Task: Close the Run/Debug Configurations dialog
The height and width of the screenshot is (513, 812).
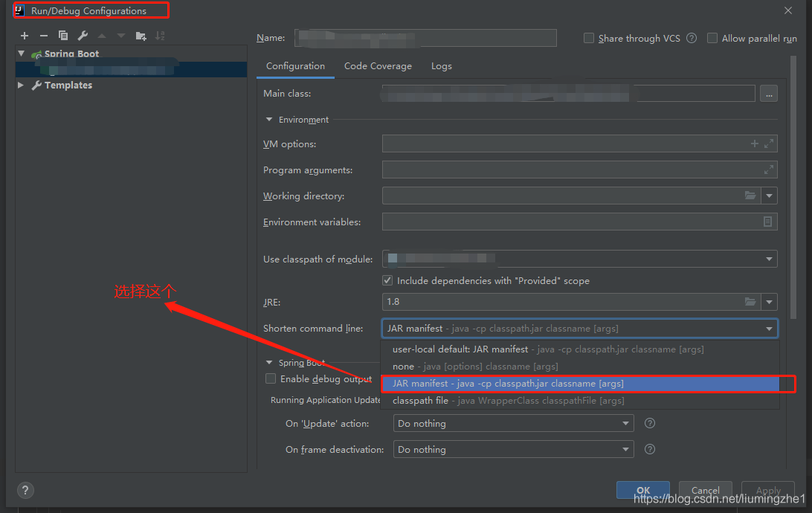Action: (x=788, y=11)
